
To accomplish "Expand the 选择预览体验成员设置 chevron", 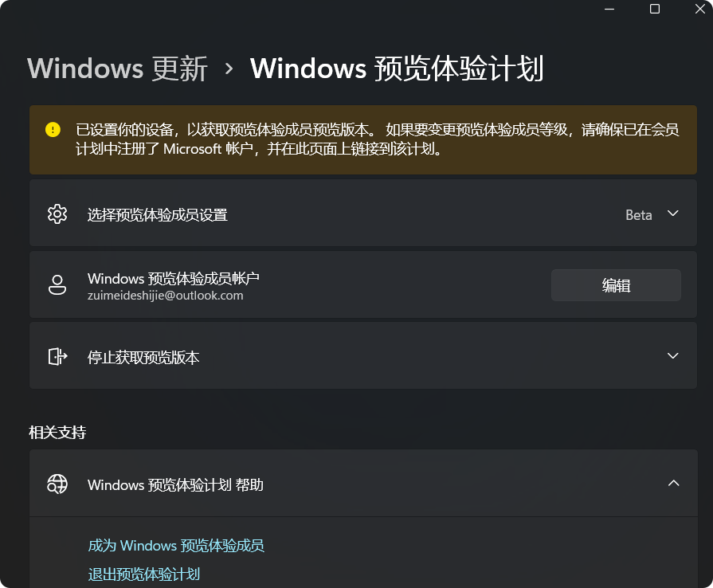I will (x=673, y=214).
